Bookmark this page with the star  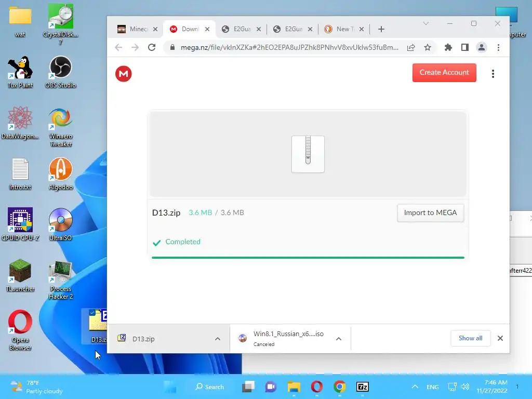pos(428,47)
